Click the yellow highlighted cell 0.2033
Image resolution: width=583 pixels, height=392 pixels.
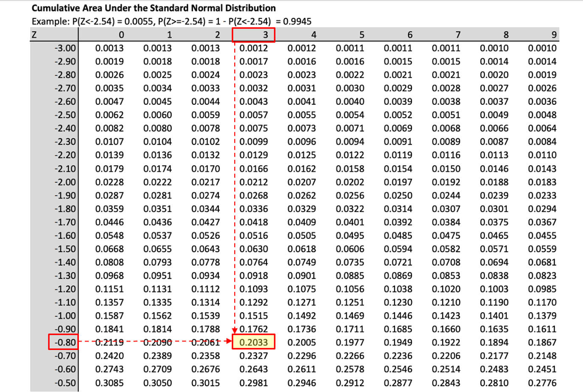(254, 342)
